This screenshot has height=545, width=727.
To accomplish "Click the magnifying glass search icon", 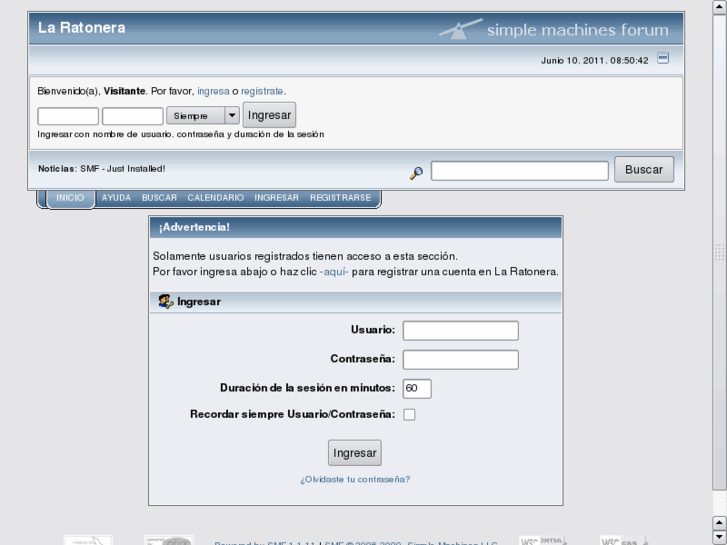I will [416, 173].
